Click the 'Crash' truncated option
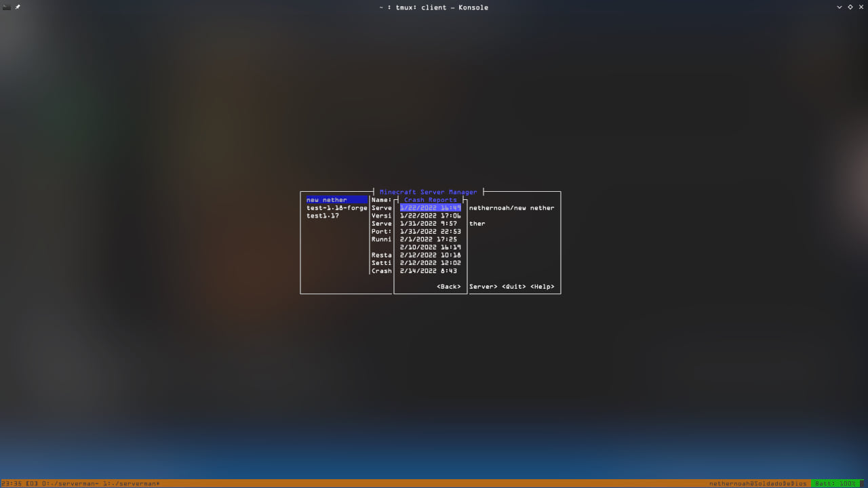The image size is (868, 488). pos(381,271)
